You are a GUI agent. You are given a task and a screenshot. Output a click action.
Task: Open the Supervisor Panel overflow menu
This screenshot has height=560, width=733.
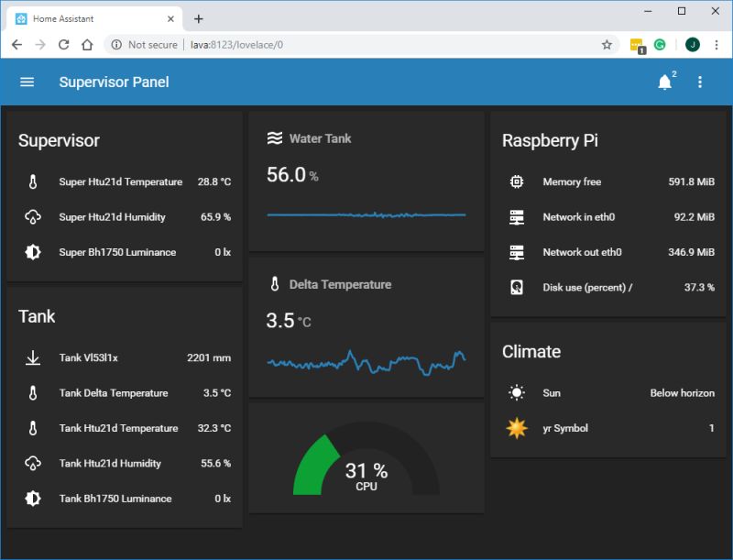(700, 82)
